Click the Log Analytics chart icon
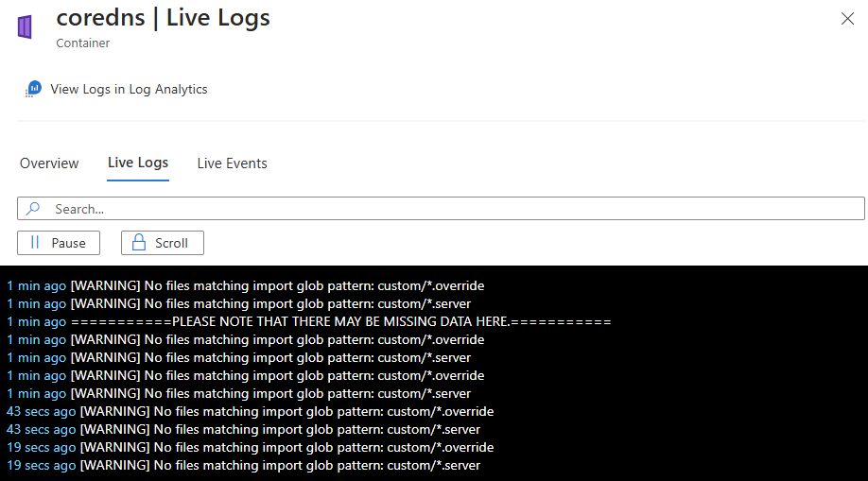The height and width of the screenshot is (481, 868). pos(33,89)
